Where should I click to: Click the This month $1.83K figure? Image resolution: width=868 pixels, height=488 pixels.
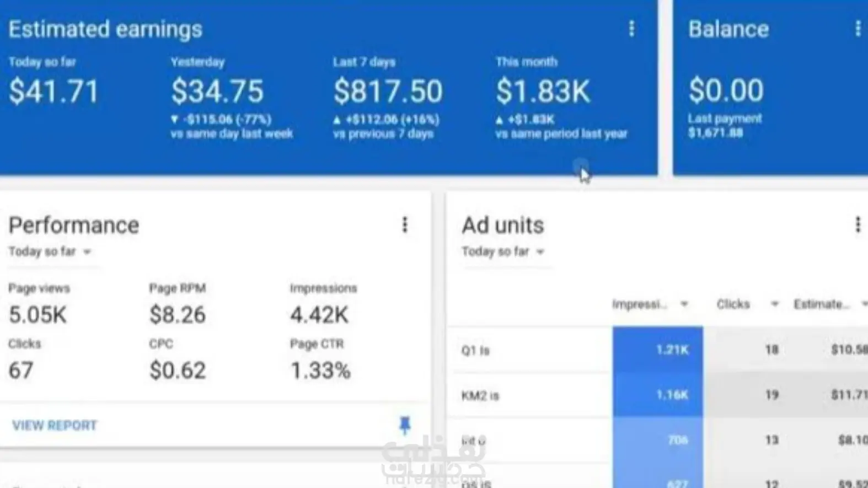543,91
